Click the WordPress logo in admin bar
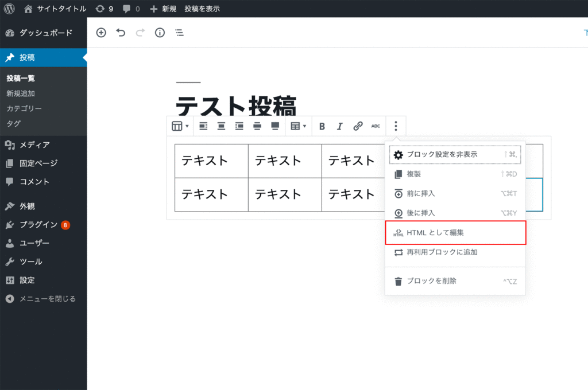588x390 pixels. pos(9,9)
